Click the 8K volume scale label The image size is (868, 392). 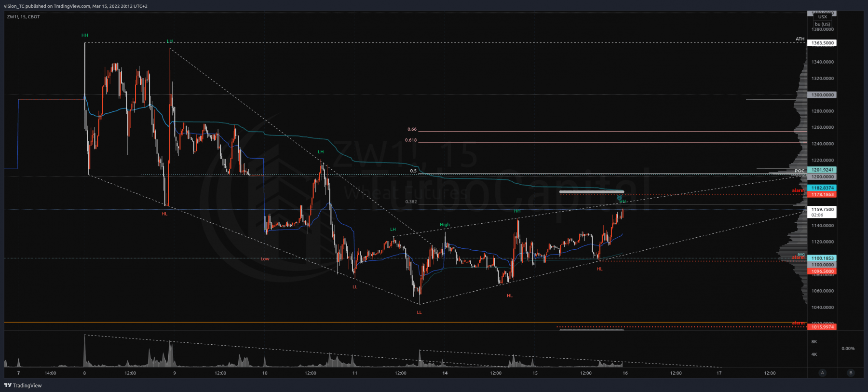point(814,342)
